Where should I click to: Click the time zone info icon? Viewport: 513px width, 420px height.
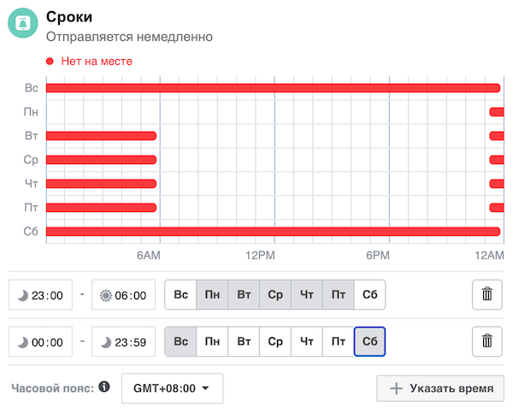(x=104, y=387)
